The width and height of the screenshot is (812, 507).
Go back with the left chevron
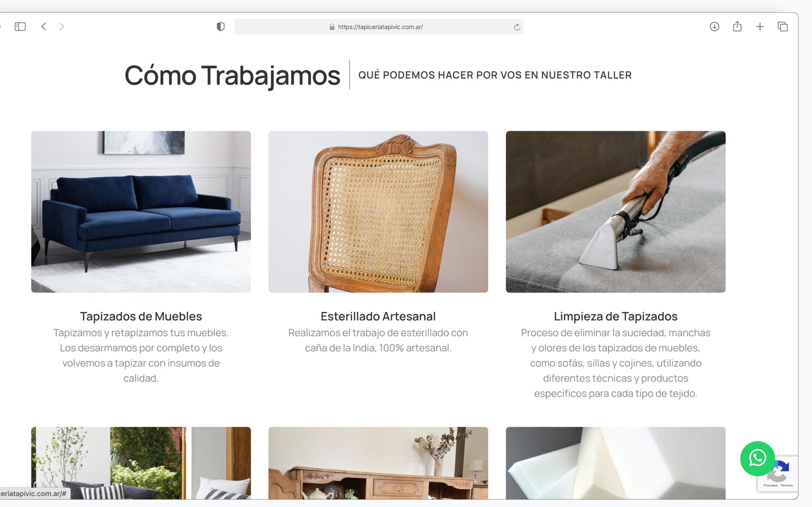click(44, 27)
